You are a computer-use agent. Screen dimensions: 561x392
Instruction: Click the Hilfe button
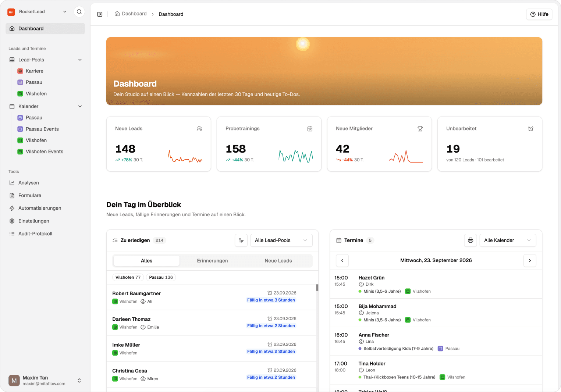point(539,14)
